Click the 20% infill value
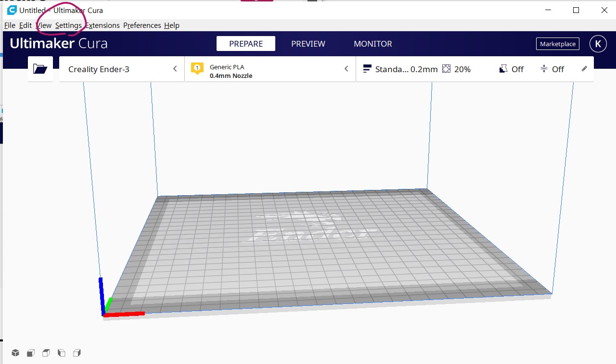This screenshot has width=616, height=364. pyautogui.click(x=462, y=69)
